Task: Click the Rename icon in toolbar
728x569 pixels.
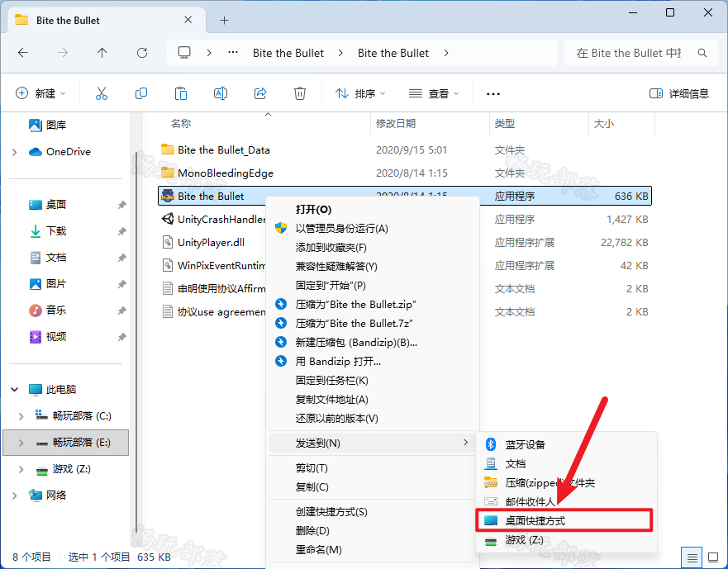Action: pos(221,93)
